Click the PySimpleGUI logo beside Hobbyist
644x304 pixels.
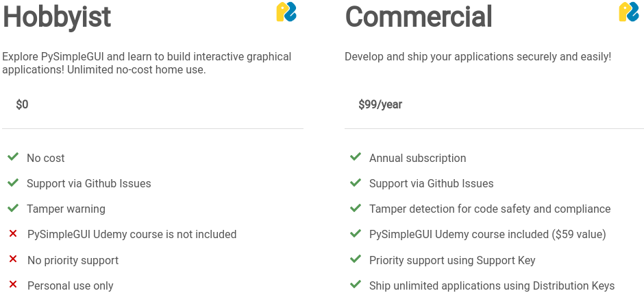pyautogui.click(x=286, y=12)
